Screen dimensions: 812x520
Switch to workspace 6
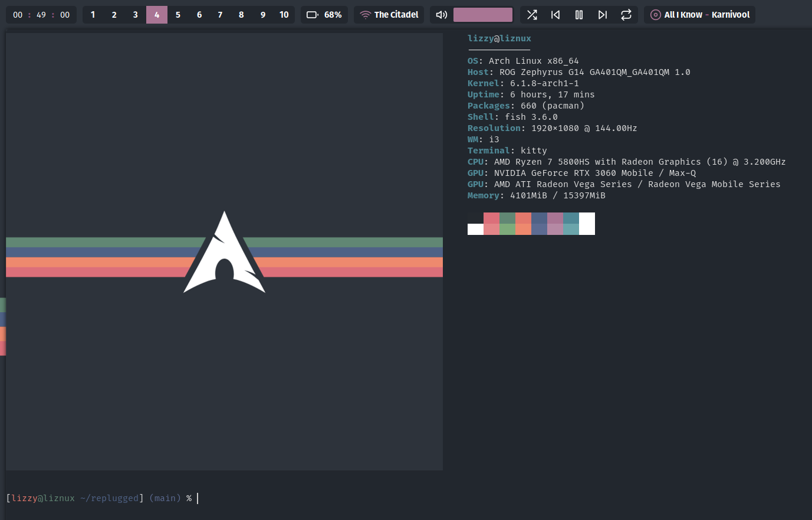(x=199, y=15)
